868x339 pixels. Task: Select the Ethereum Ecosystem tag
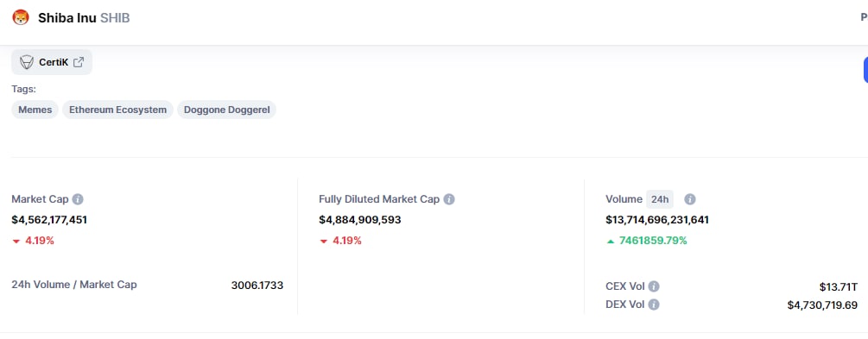tap(118, 110)
